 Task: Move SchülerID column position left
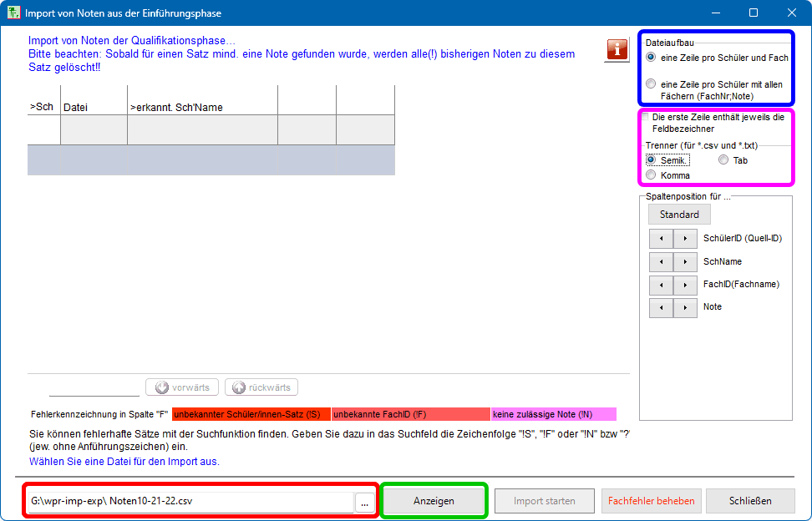pyautogui.click(x=661, y=239)
